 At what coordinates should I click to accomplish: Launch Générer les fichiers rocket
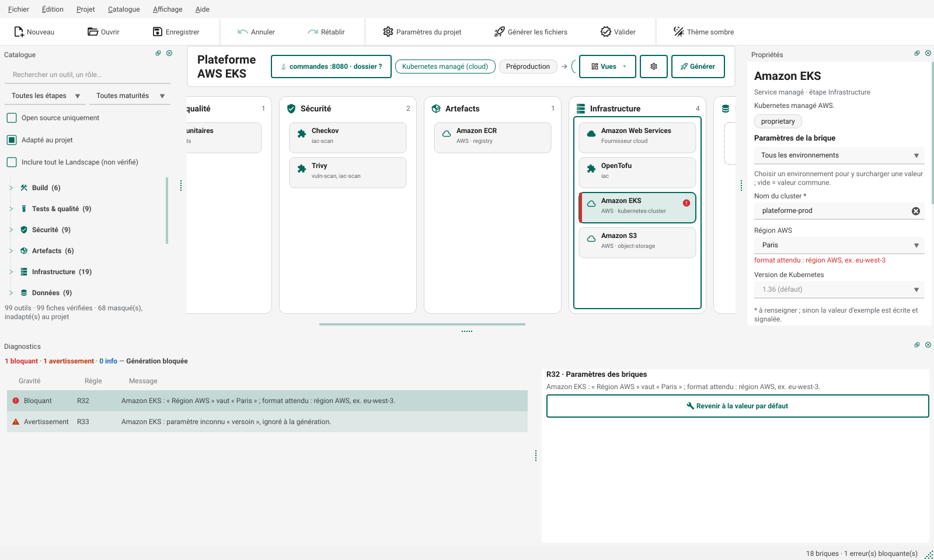pyautogui.click(x=499, y=32)
